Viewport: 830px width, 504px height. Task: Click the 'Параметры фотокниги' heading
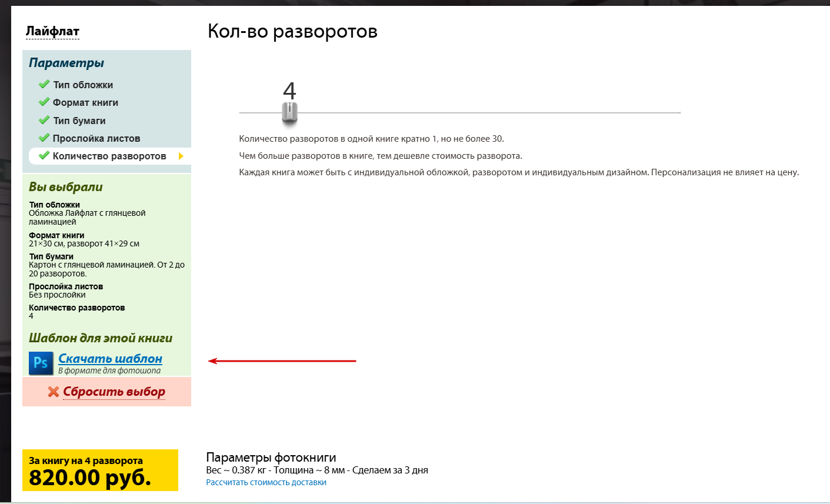[x=271, y=458]
